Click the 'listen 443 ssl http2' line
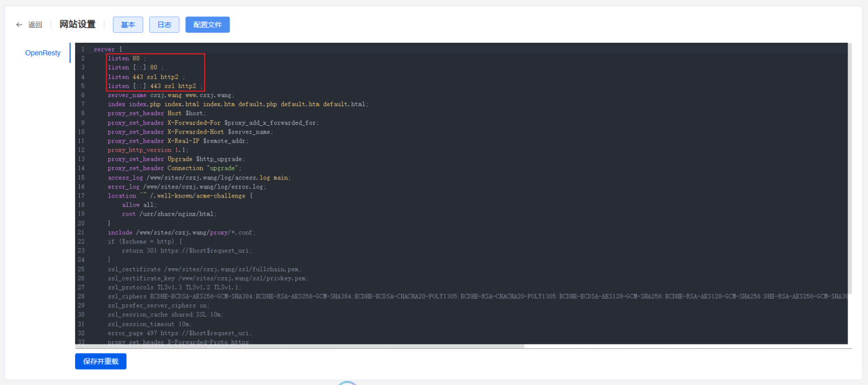This screenshot has height=385, width=868. (x=146, y=77)
